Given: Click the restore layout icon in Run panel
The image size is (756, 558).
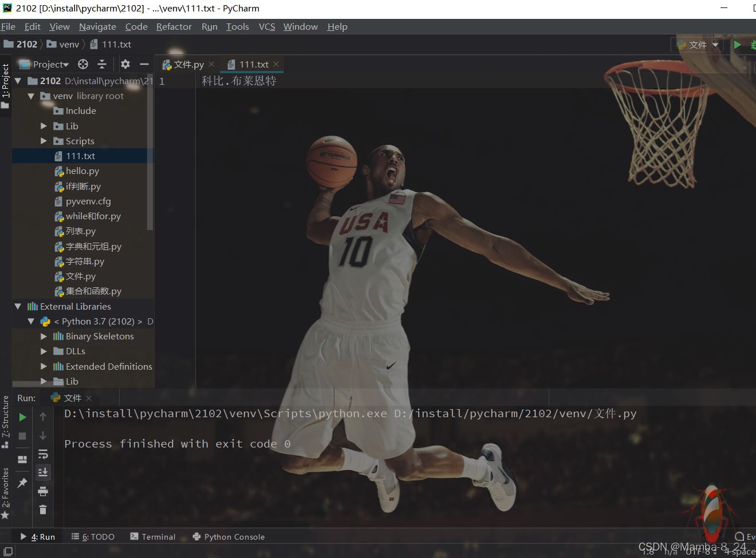Looking at the screenshot, I should tap(22, 460).
